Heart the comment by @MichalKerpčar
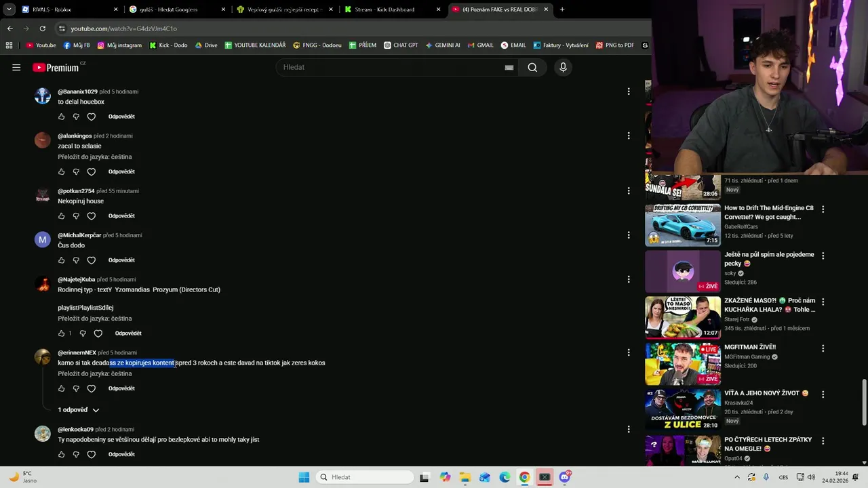 point(92,260)
